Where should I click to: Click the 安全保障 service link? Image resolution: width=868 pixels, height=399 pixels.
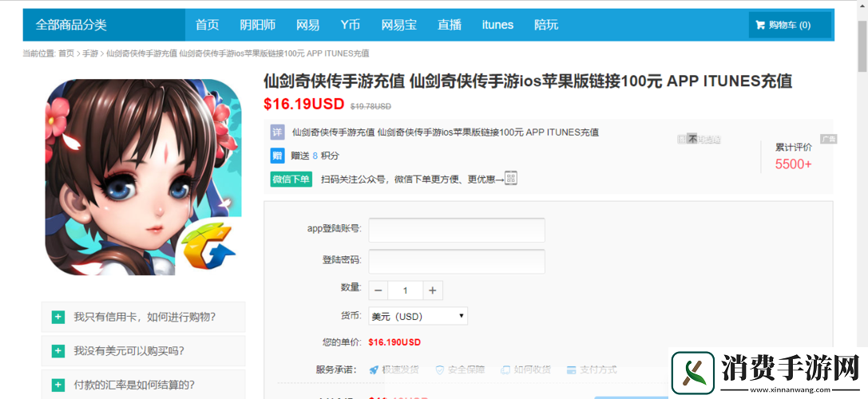point(466,369)
